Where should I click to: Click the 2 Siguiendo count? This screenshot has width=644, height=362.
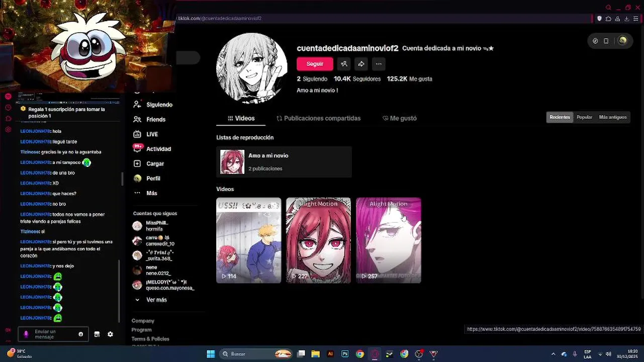[x=312, y=79]
